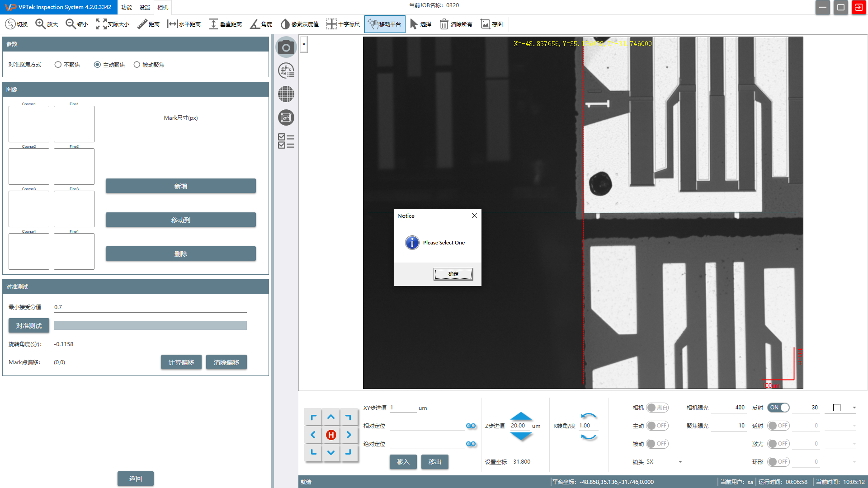Enable the 激光 laser toggle
The width and height of the screenshot is (868, 488).
(778, 444)
